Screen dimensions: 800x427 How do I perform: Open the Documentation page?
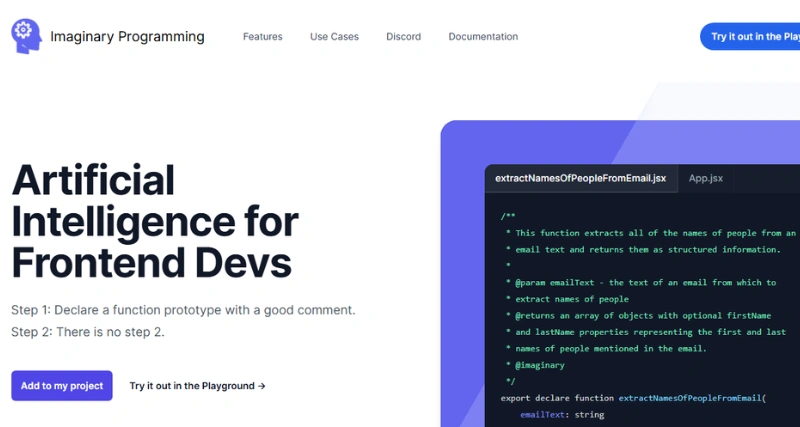click(483, 37)
